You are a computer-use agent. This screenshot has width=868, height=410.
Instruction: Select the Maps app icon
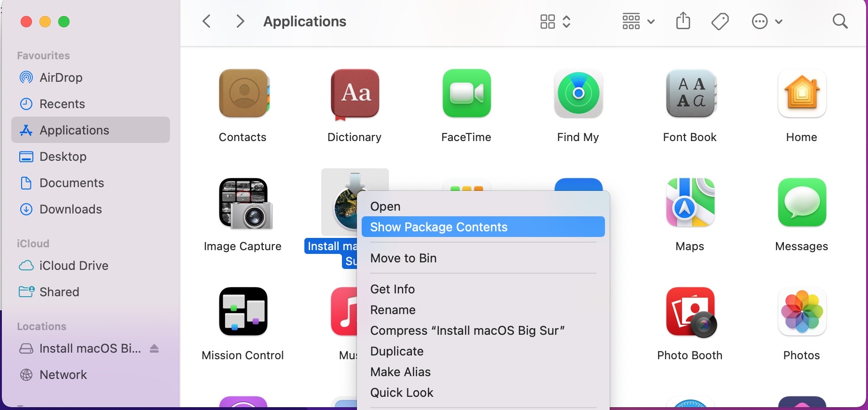click(690, 202)
